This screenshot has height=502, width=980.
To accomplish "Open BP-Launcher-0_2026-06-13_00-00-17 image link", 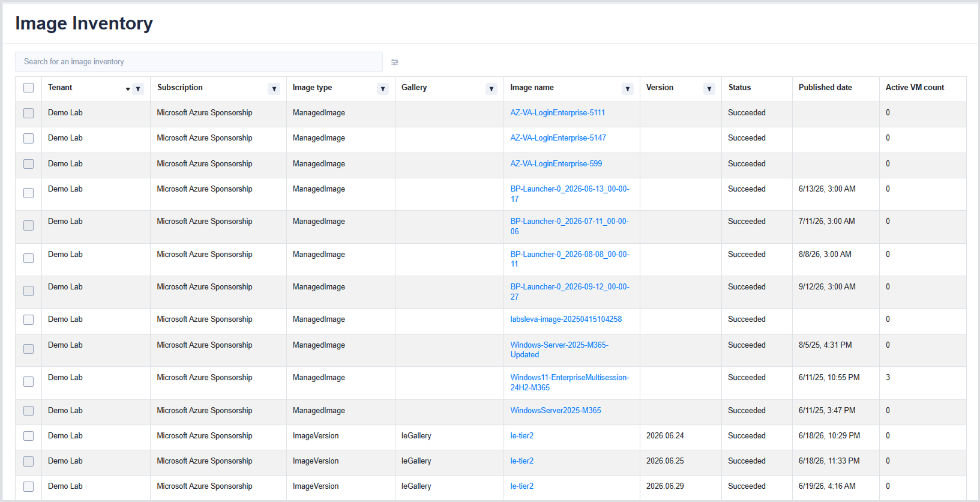I will pos(570,193).
